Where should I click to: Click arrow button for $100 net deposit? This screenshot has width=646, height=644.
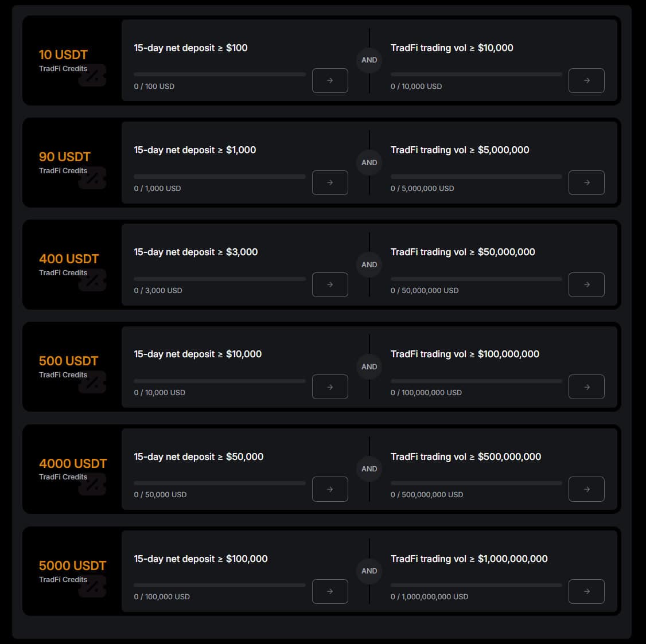(x=330, y=80)
